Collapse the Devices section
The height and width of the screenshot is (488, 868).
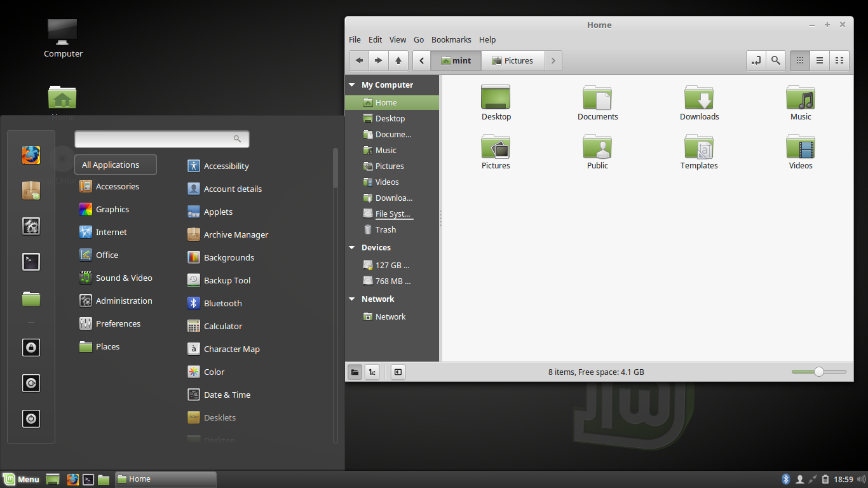[x=353, y=247]
